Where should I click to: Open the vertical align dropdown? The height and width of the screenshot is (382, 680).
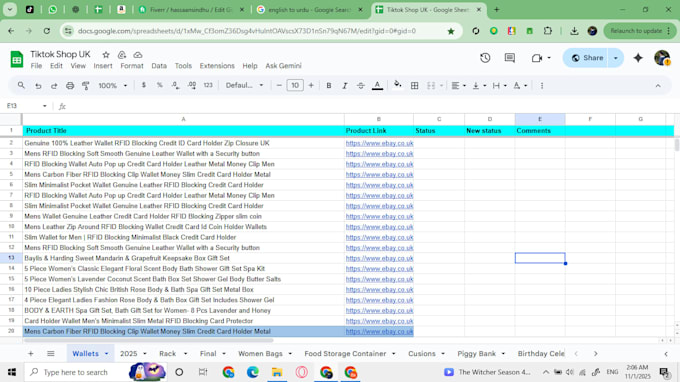pyautogui.click(x=479, y=85)
